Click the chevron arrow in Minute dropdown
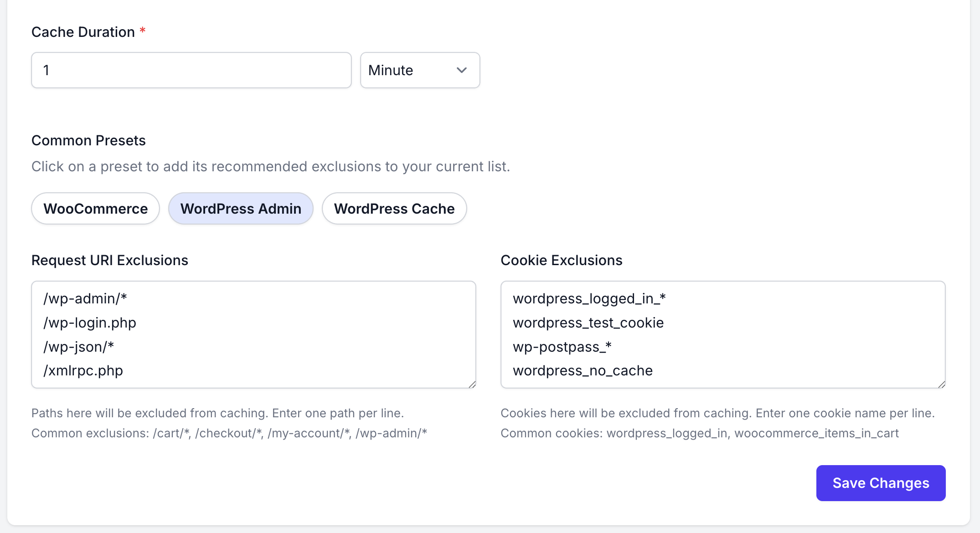 461,70
